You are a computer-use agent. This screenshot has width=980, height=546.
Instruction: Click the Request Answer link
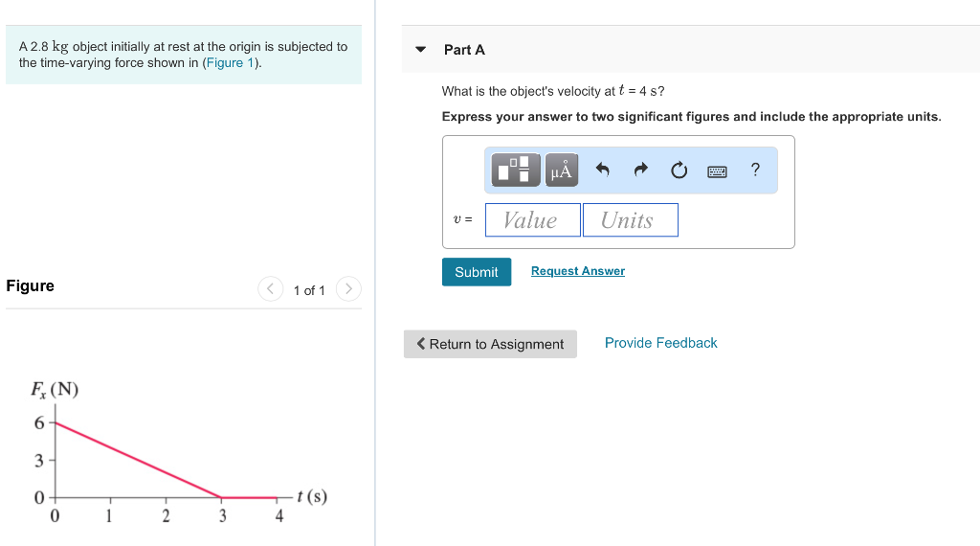coord(577,271)
